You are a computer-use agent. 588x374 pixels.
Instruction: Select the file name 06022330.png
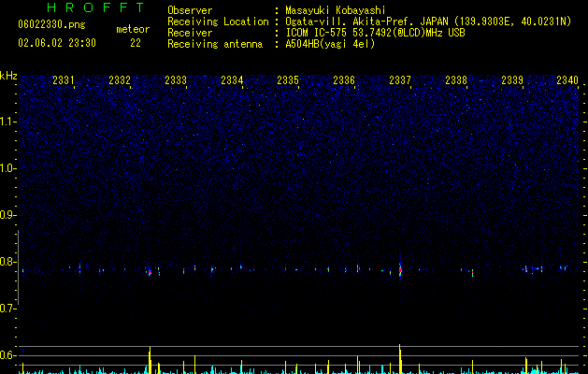[51, 25]
